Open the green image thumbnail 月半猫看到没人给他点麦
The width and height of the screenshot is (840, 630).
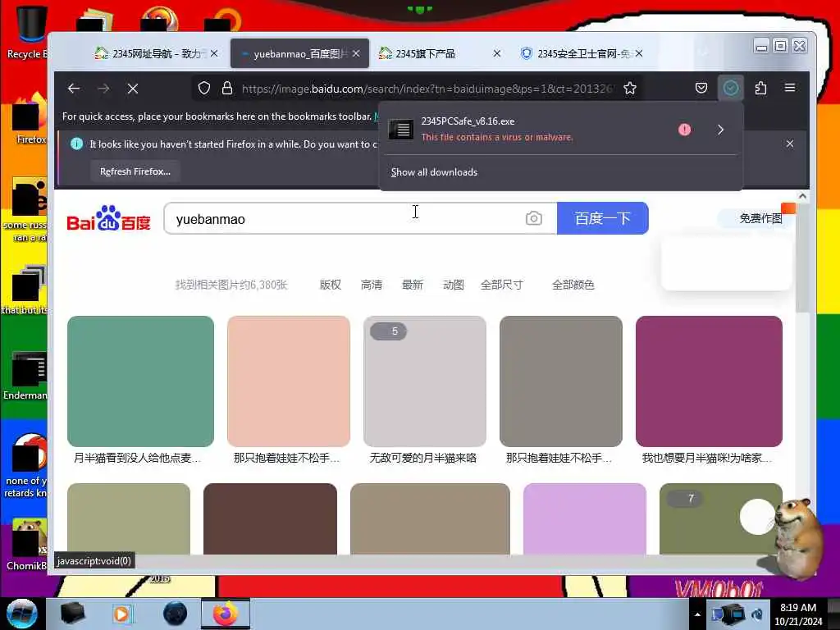(140, 381)
